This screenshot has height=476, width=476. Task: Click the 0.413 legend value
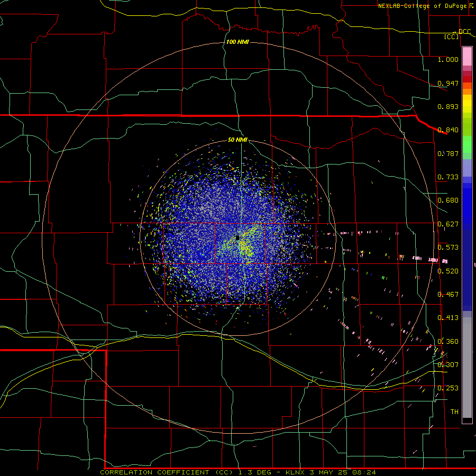coord(448,318)
